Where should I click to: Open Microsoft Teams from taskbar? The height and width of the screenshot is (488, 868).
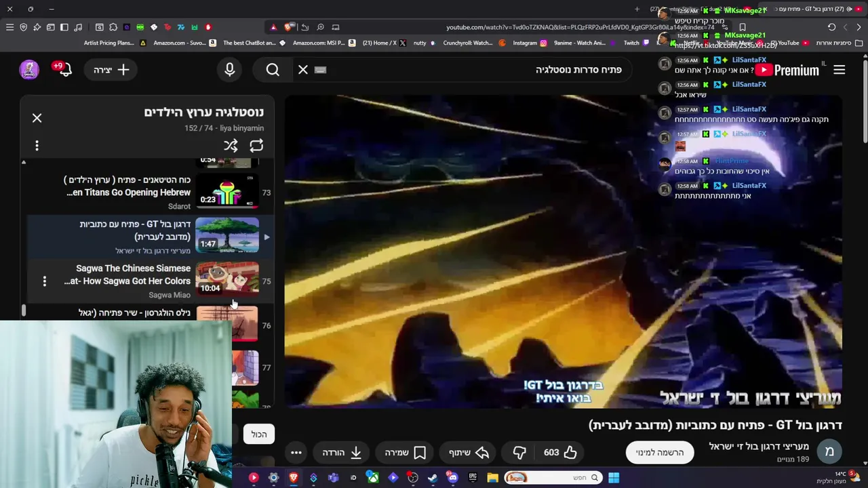333,478
